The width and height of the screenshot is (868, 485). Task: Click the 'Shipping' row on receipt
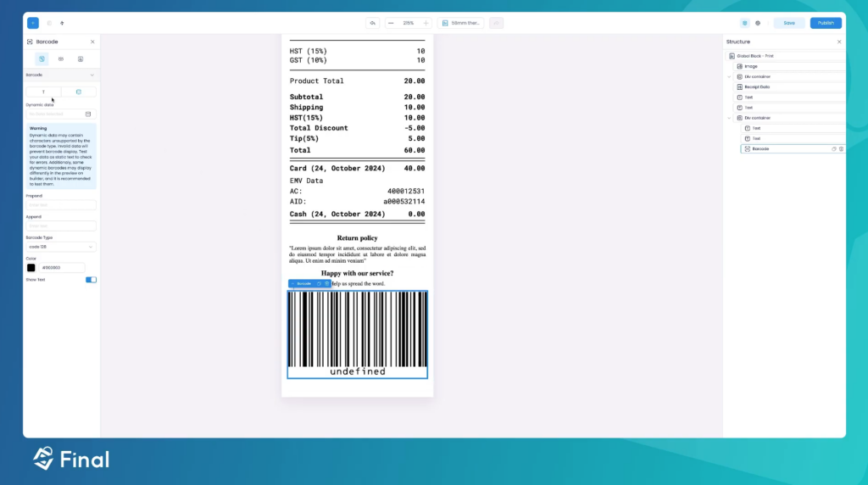pos(357,108)
